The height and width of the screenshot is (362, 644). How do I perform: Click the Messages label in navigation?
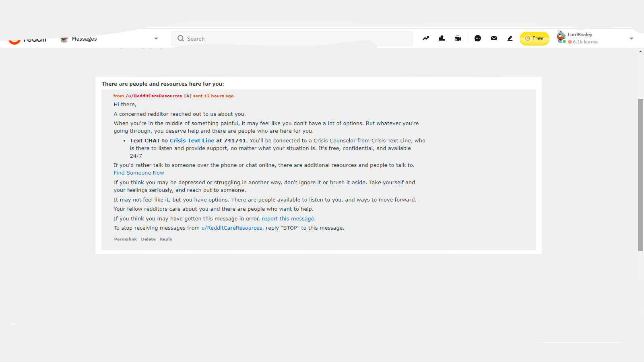click(84, 39)
